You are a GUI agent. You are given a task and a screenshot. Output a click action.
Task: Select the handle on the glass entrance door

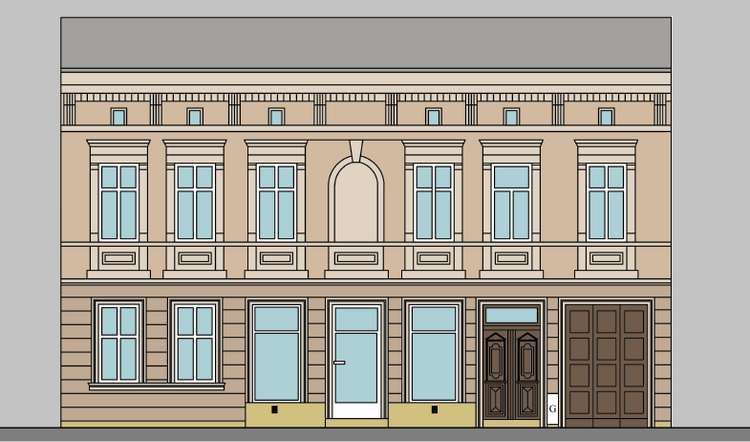click(339, 363)
